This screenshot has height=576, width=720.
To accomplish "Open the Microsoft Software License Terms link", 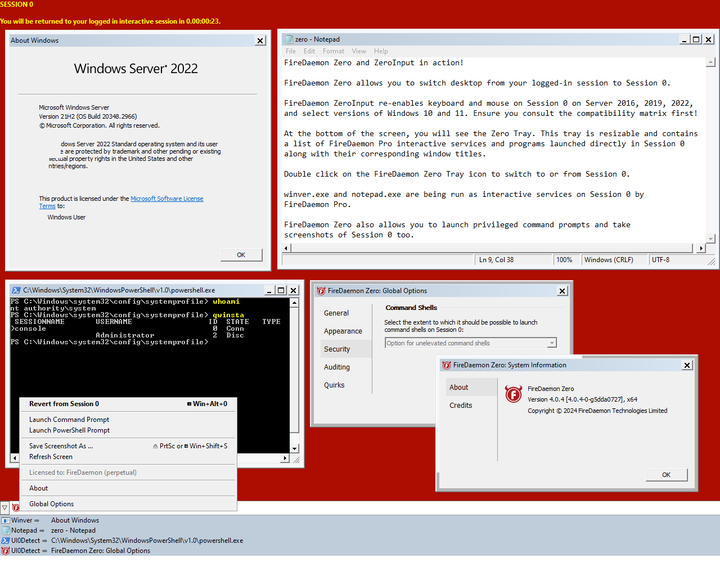I will click(167, 199).
